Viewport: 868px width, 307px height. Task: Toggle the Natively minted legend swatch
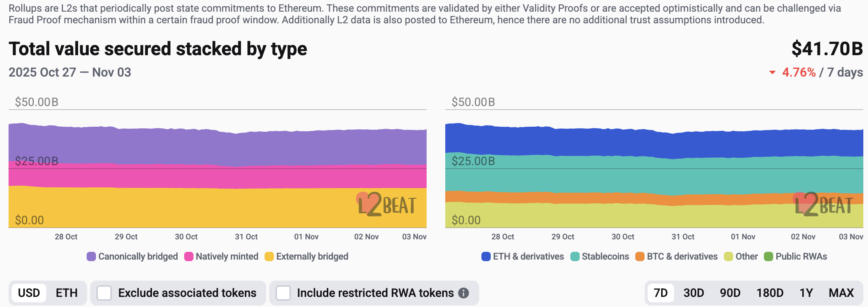coord(189,256)
